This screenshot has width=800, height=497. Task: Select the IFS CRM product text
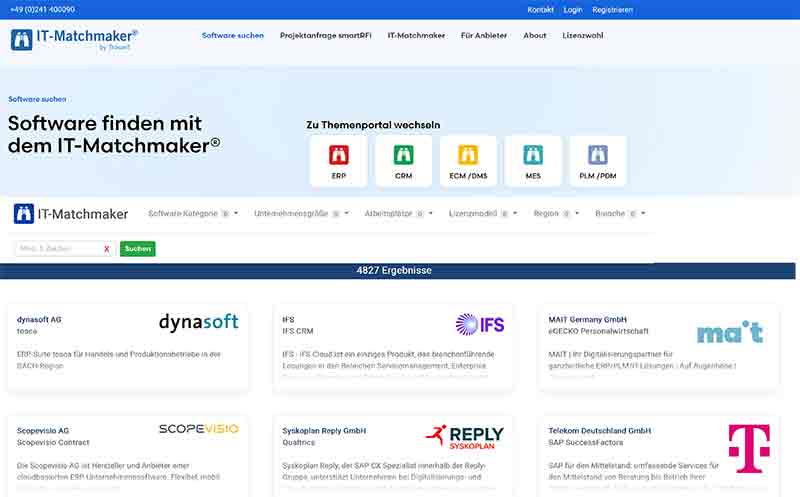pyautogui.click(x=297, y=331)
